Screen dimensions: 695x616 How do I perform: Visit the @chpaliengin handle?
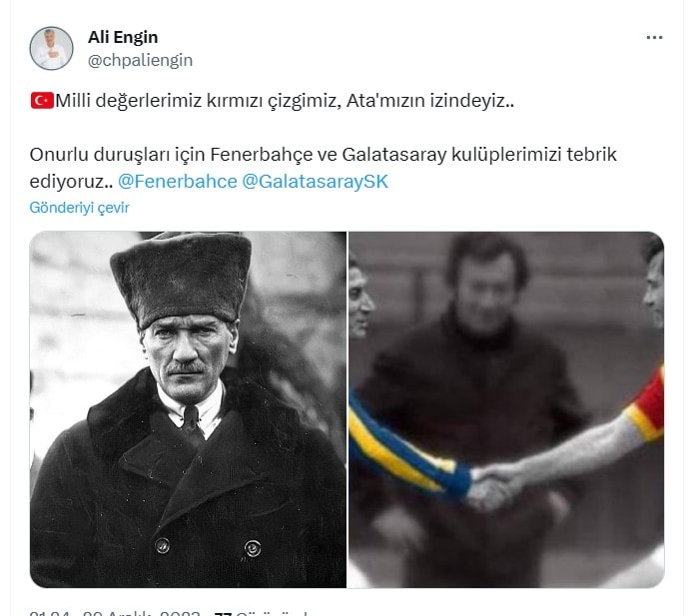pyautogui.click(x=140, y=60)
